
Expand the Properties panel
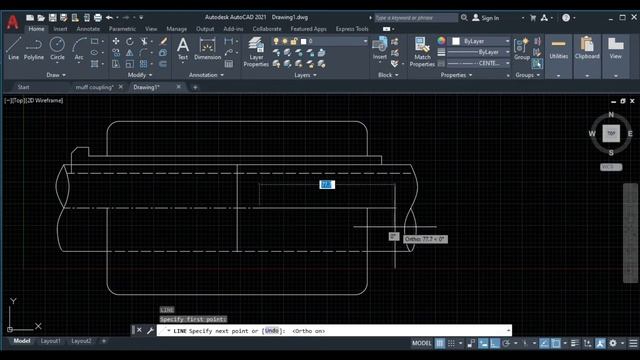[456, 75]
